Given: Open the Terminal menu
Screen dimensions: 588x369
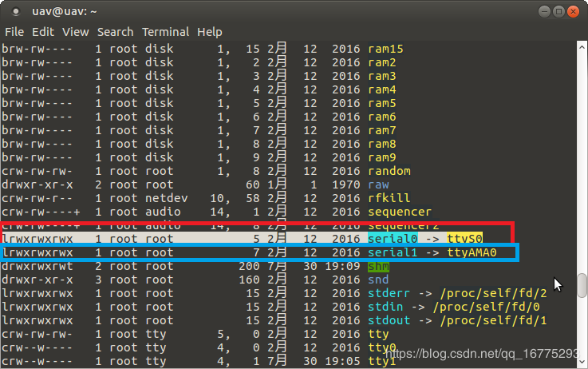Looking at the screenshot, I should point(165,32).
